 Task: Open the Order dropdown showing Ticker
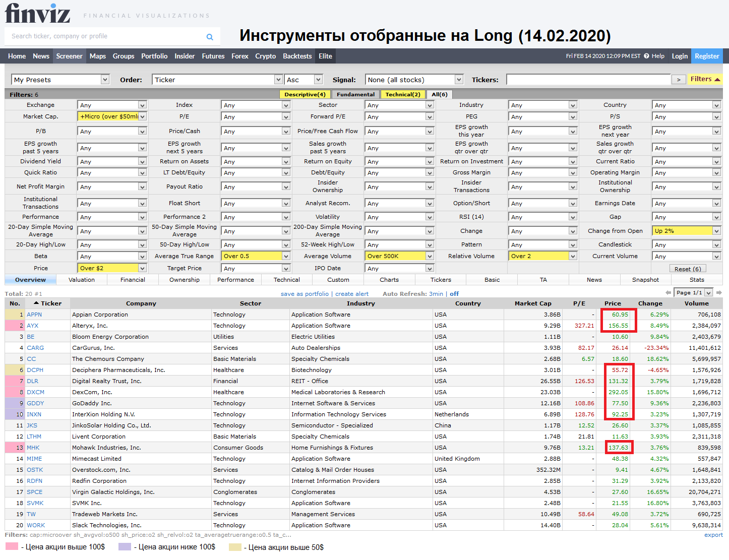217,80
